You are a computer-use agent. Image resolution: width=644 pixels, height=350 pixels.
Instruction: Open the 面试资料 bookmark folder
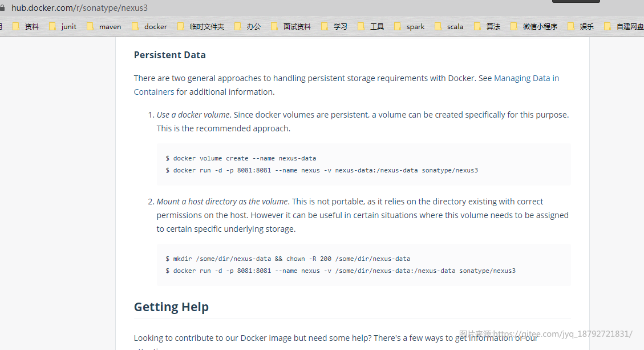291,27
